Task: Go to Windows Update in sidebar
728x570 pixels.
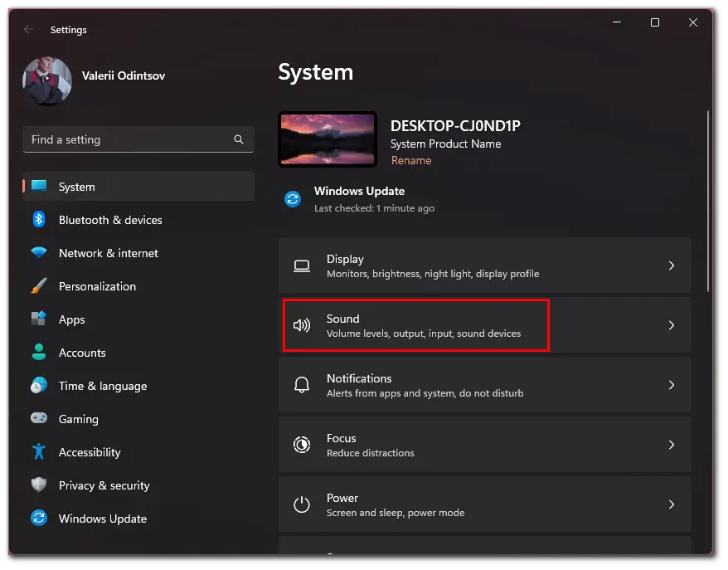Action: [x=138, y=518]
